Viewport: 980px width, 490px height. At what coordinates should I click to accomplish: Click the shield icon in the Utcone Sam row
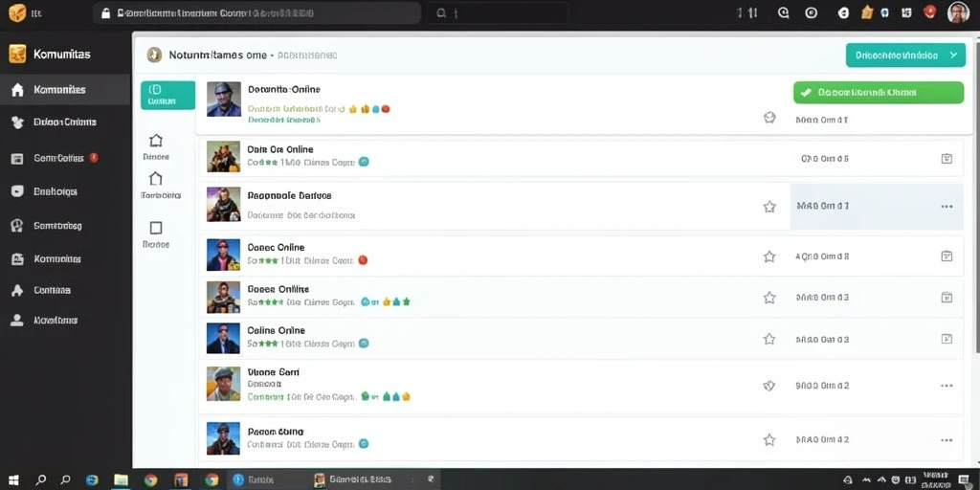coord(769,386)
